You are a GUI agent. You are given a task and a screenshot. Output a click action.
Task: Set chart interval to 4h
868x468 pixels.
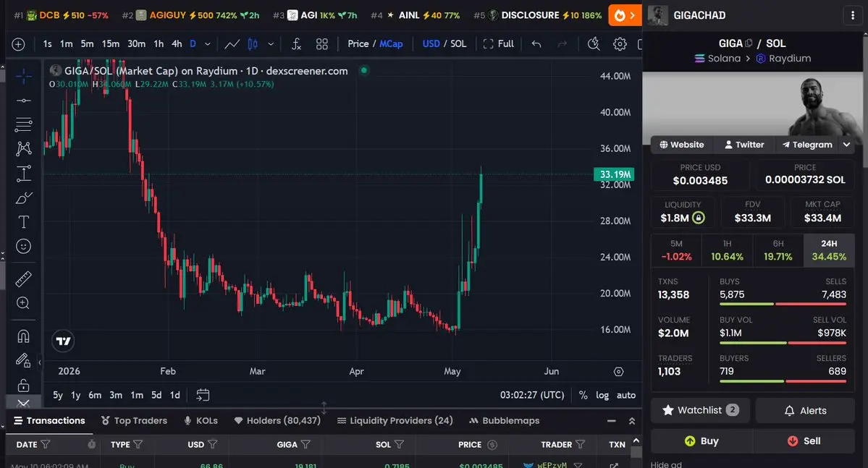(177, 43)
